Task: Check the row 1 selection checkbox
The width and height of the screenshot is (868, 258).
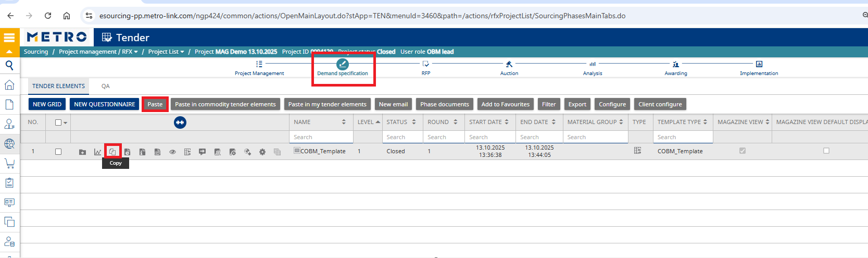Action: point(58,152)
